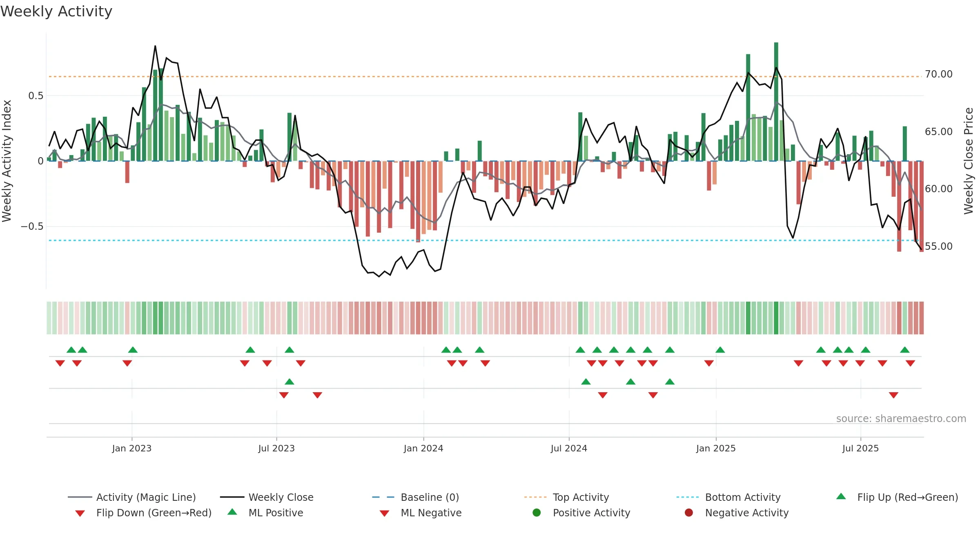Select the Jan 2024 x-axis label
Image resolution: width=980 pixels, height=551 pixels.
(x=423, y=448)
